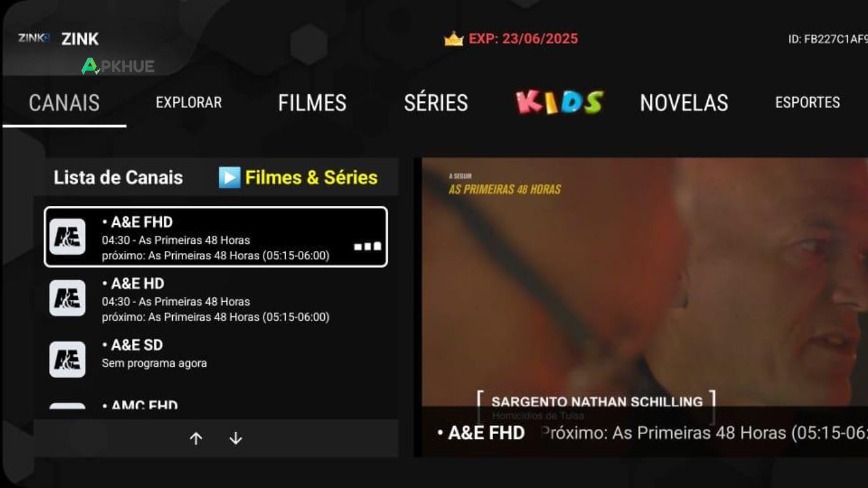Click the A&E SD channel logo
This screenshot has height=488, width=868.
click(67, 360)
